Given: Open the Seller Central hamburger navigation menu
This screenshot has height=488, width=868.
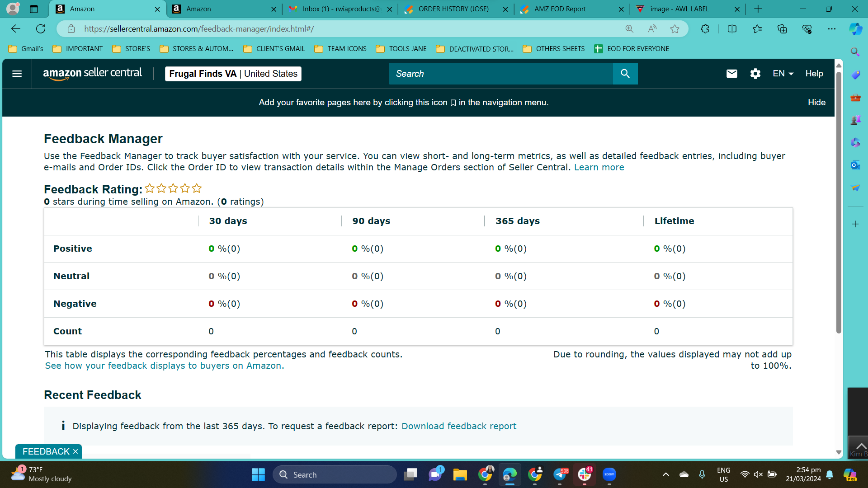Looking at the screenshot, I should pos(17,74).
